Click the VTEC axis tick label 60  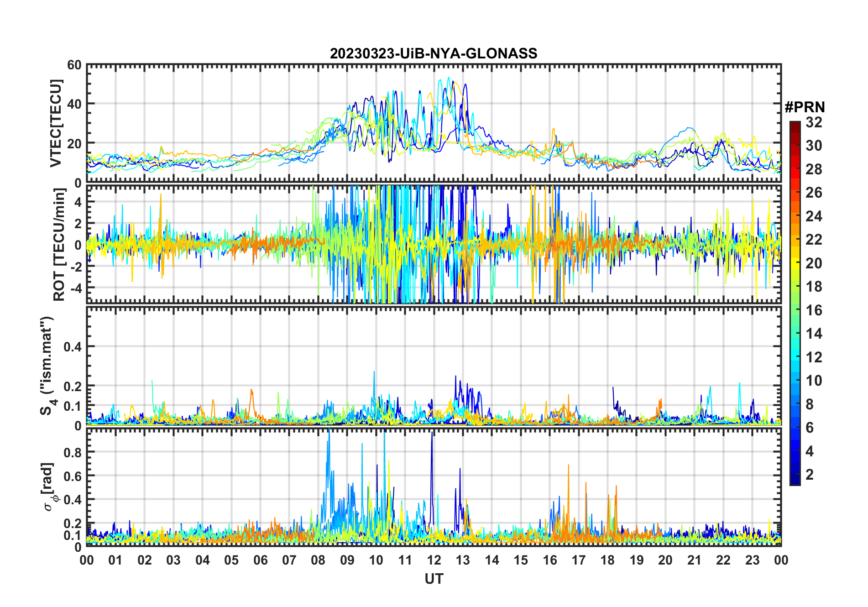(x=74, y=65)
